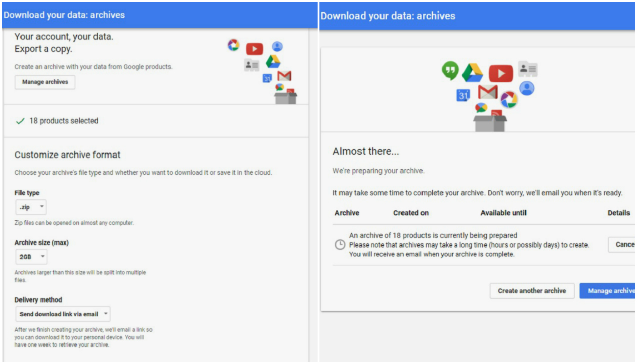
Task: Click the Manage archives button on the left
Action: (x=45, y=82)
